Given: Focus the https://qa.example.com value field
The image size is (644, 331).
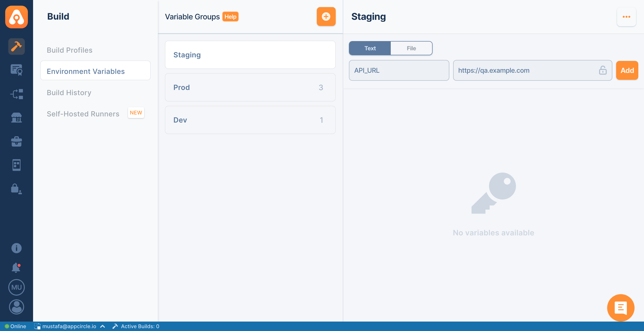Looking at the screenshot, I should [x=532, y=70].
